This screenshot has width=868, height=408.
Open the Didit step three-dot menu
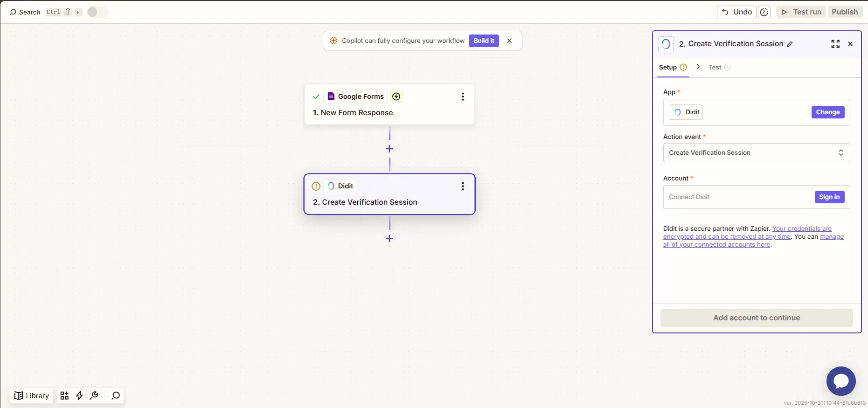(463, 186)
